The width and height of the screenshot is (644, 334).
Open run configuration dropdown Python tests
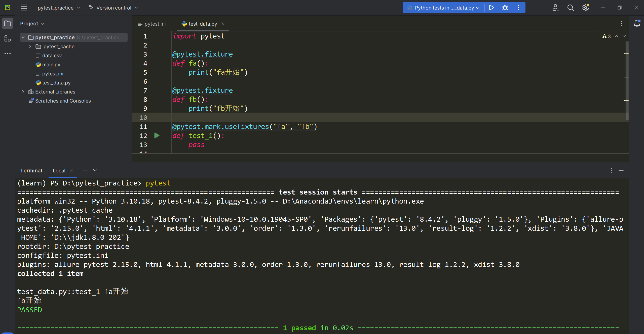click(x=444, y=8)
